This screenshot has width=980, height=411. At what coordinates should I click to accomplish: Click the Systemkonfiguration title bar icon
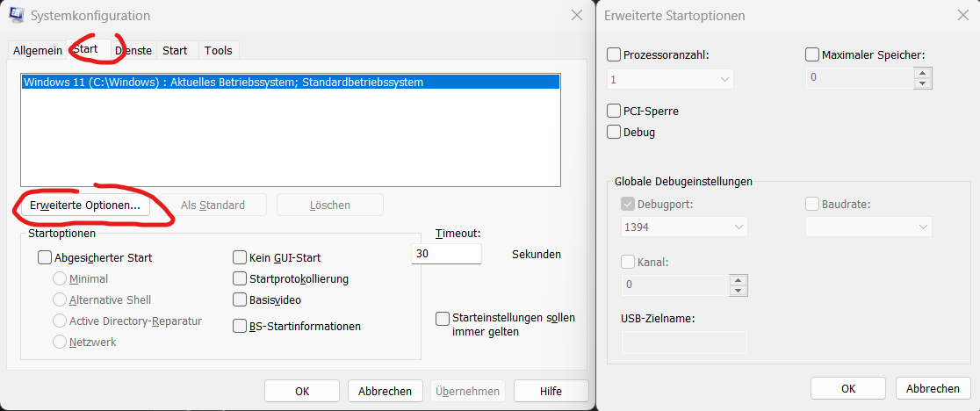pyautogui.click(x=16, y=15)
